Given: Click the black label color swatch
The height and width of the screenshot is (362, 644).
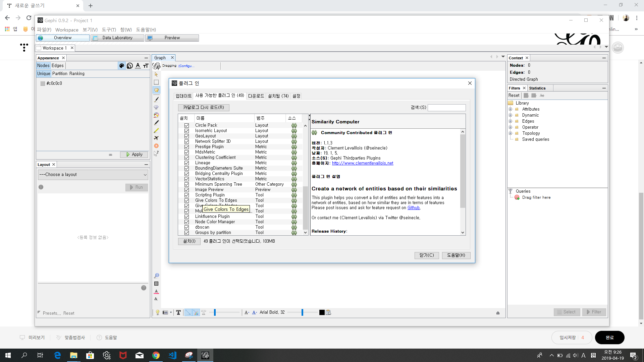Looking at the screenshot, I should [x=322, y=312].
